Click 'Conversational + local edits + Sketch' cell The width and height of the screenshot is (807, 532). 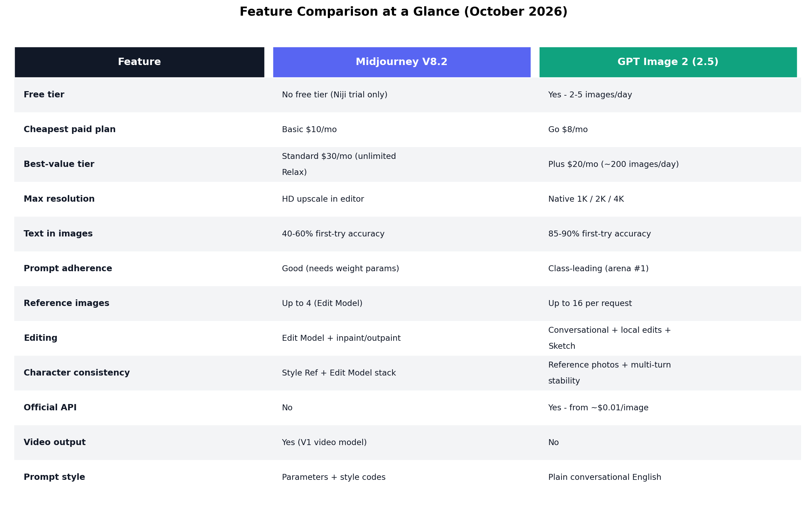click(610, 338)
